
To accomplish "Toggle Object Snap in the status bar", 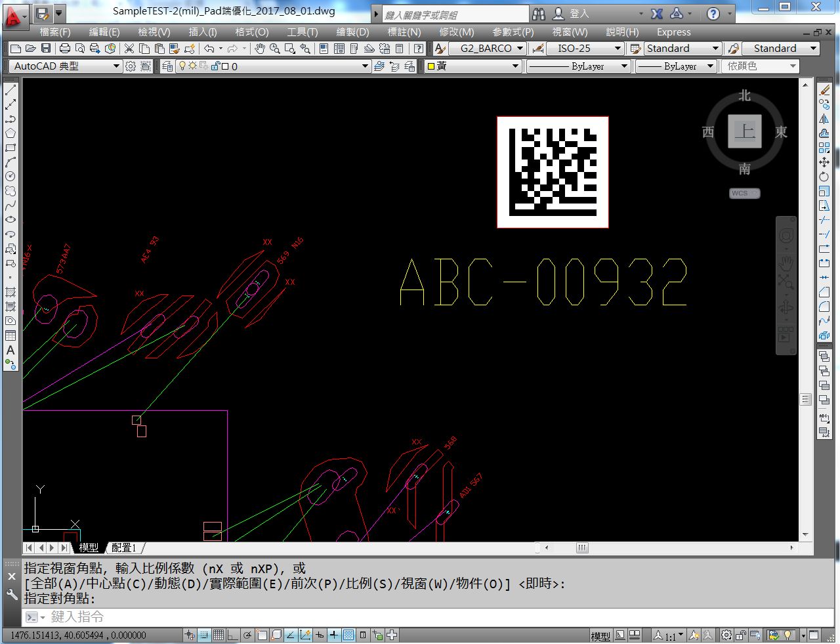I will tap(262, 635).
